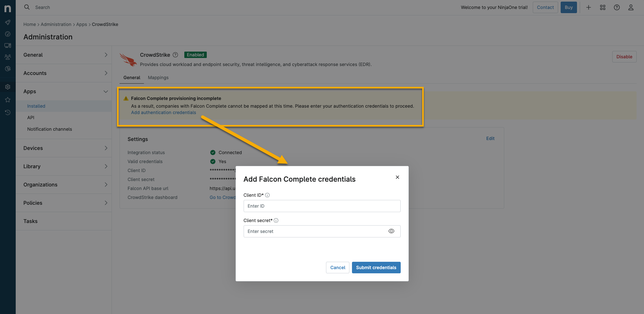Open the Recent history clock icon
The width and height of the screenshot is (644, 314).
click(8, 112)
